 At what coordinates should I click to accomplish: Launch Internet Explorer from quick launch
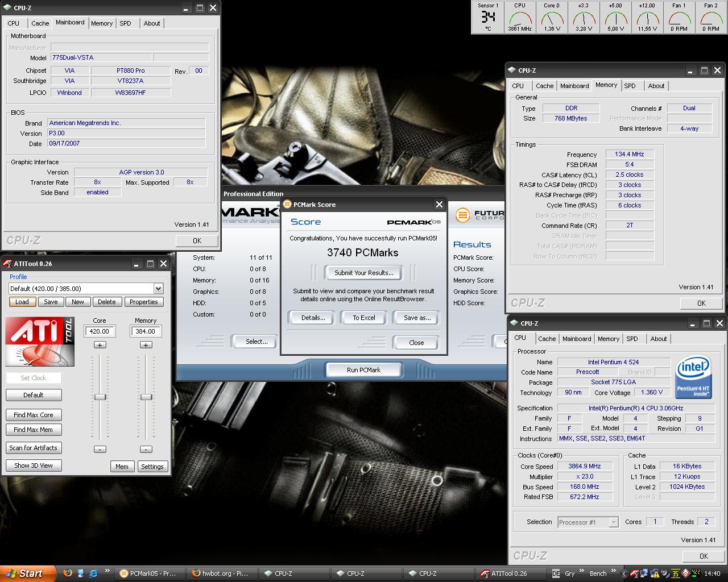pos(94,573)
